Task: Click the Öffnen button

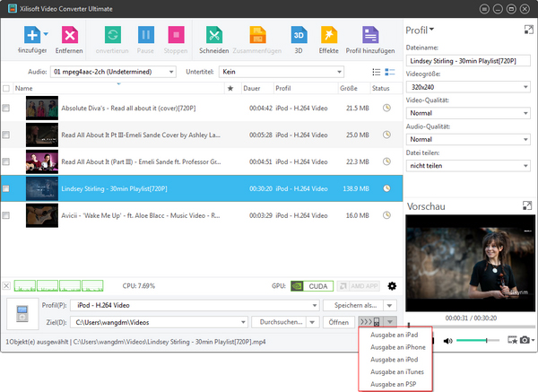Action: point(339,322)
